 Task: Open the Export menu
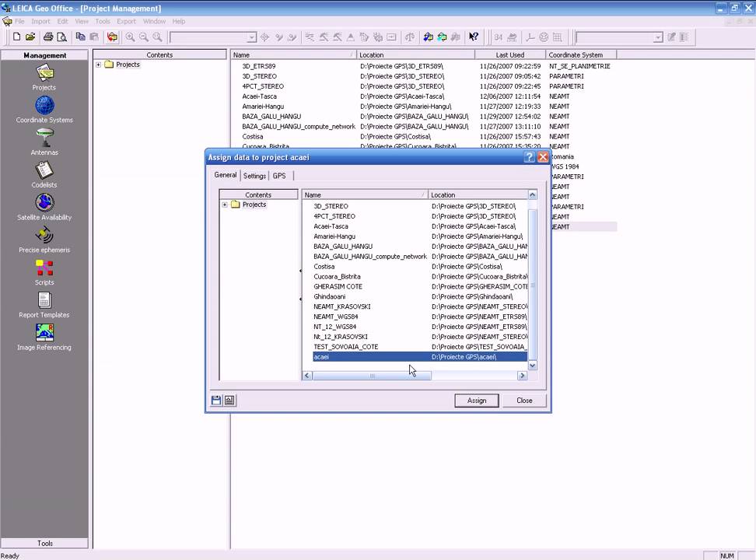pos(126,21)
